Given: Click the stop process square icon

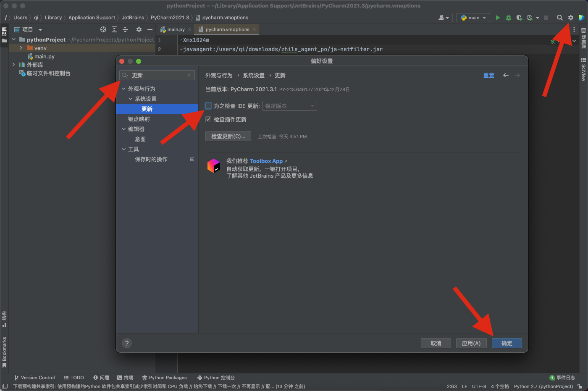Looking at the screenshot, I should (x=546, y=18).
